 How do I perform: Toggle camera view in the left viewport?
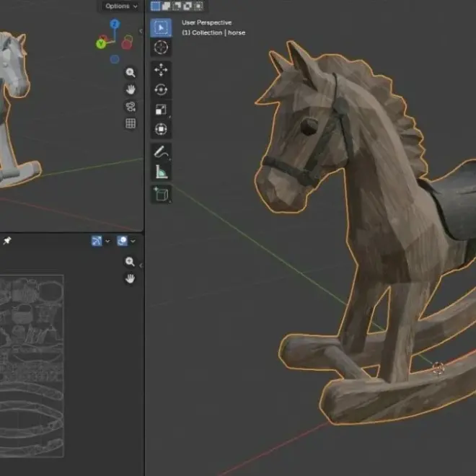[x=131, y=107]
